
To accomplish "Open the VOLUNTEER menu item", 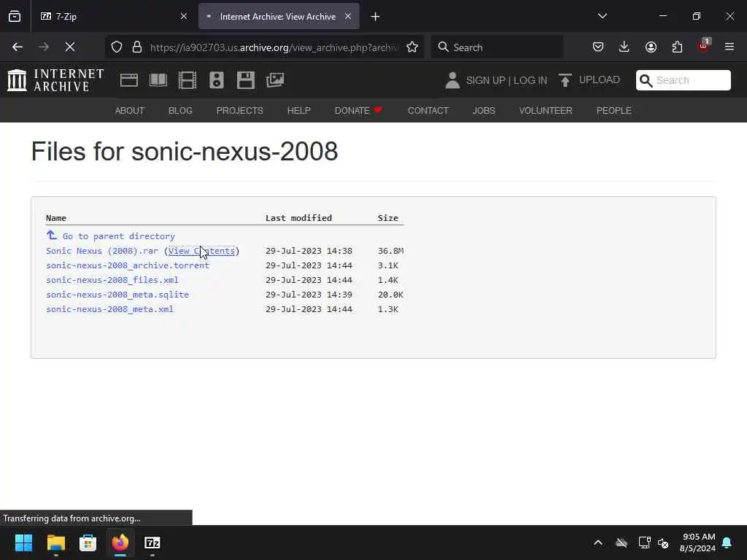I will coord(546,111).
